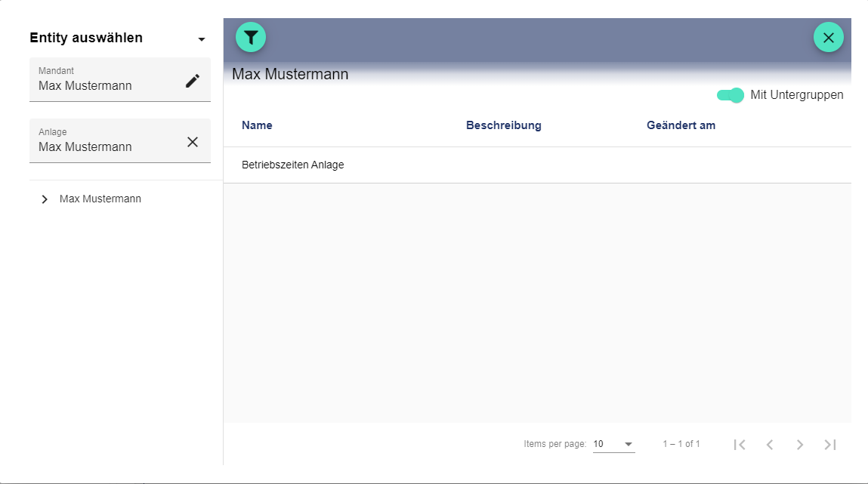Collapse the Entity auswählen panel
This screenshot has height=484, width=868.
click(x=201, y=39)
